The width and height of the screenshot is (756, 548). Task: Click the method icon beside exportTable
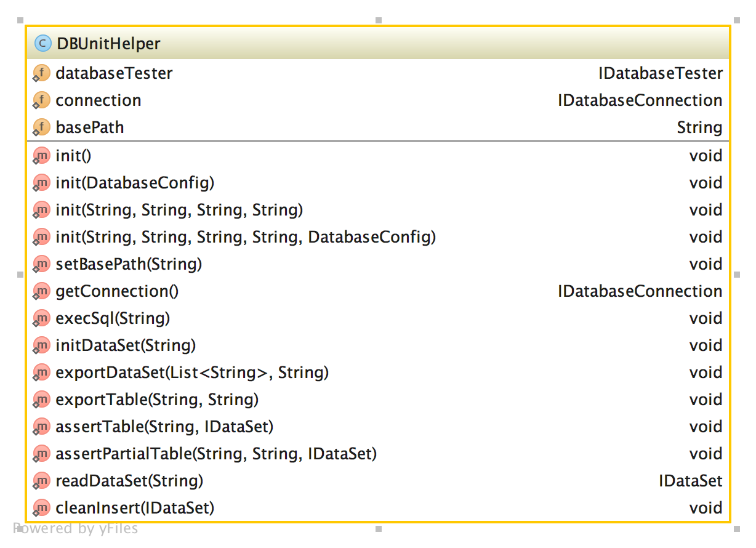point(41,400)
